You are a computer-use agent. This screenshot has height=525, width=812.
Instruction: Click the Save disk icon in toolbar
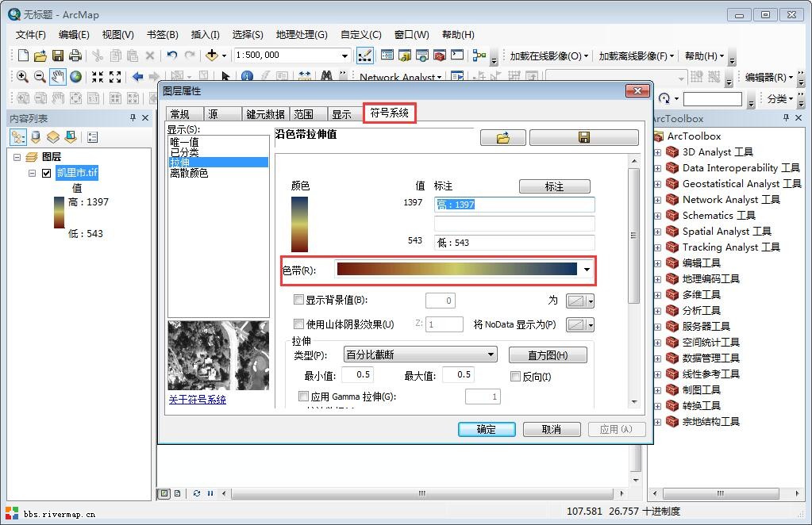(57, 56)
